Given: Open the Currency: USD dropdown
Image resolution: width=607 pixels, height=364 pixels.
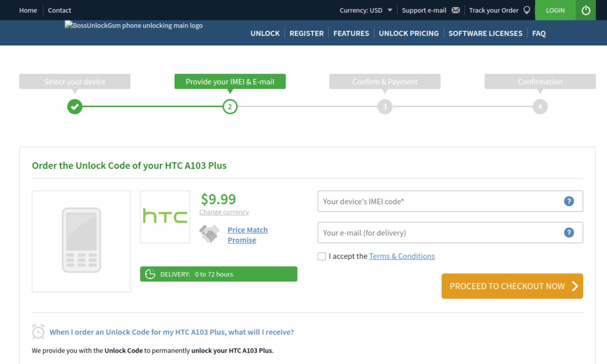Looking at the screenshot, I should pos(366,10).
